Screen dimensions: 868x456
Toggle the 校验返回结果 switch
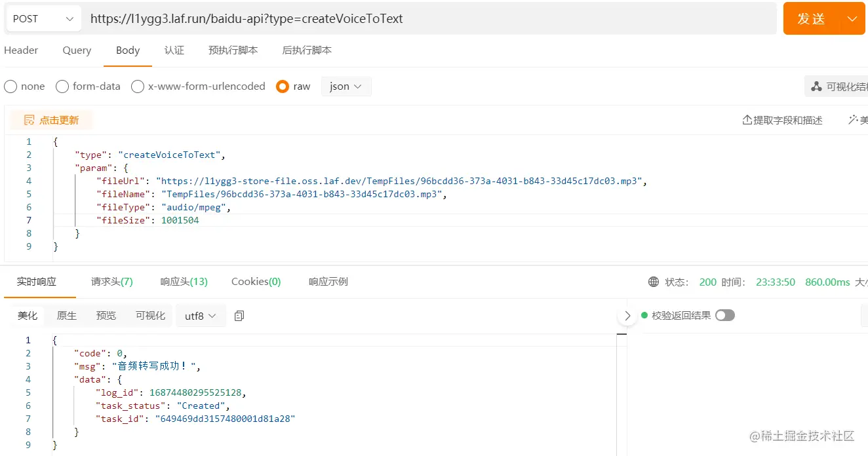(x=724, y=315)
